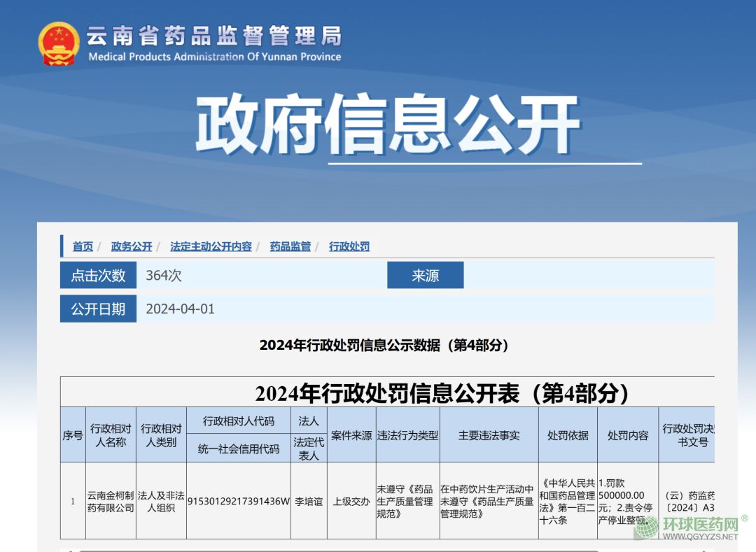Screen dimensions: 756x552
Task: Select the 上级交办 case source cell
Action: [351, 501]
